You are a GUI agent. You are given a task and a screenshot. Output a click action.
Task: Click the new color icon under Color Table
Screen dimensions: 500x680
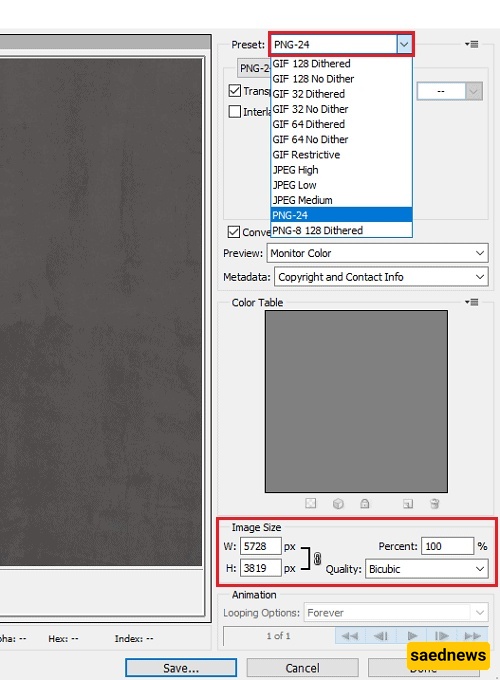(408, 503)
